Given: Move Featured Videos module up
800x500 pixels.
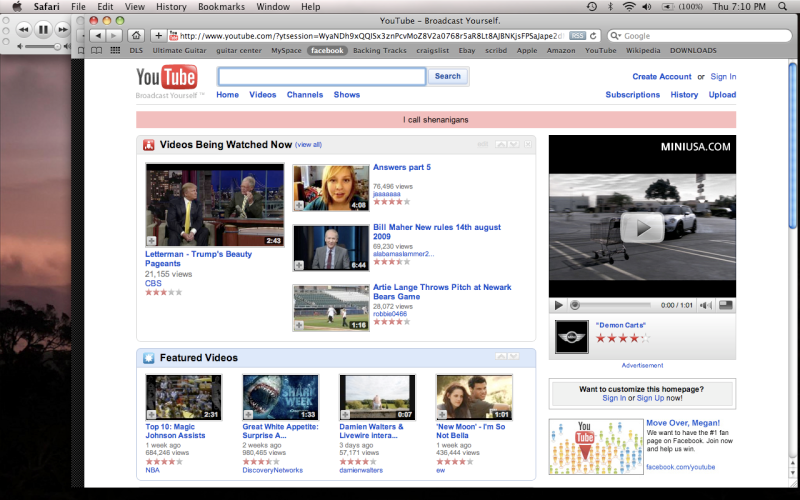Looking at the screenshot, I should pos(501,356).
